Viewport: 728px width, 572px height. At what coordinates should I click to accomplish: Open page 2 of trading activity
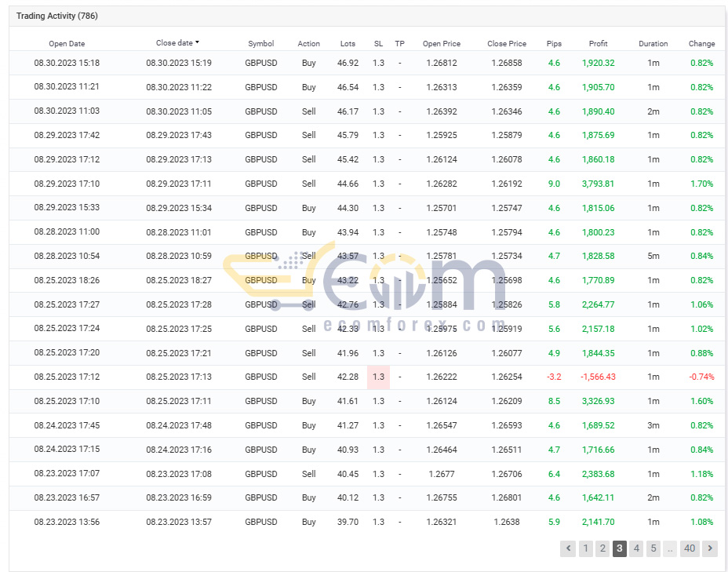[x=602, y=548]
